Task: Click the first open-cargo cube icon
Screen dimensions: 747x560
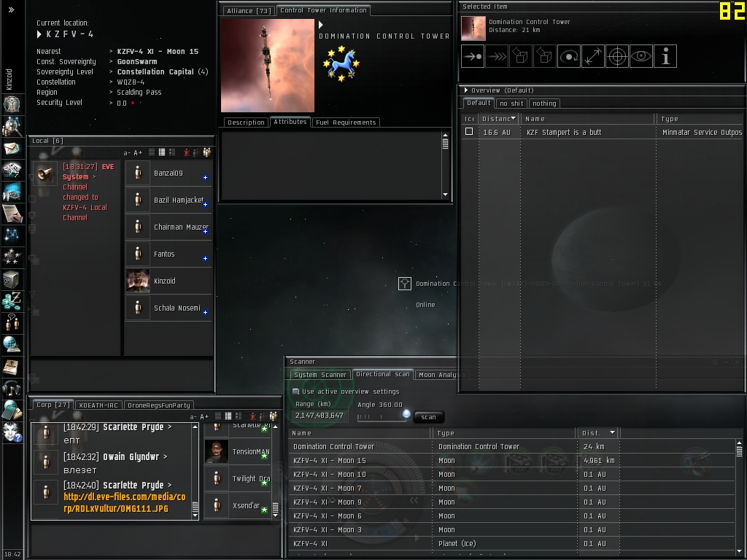Action: click(x=521, y=57)
